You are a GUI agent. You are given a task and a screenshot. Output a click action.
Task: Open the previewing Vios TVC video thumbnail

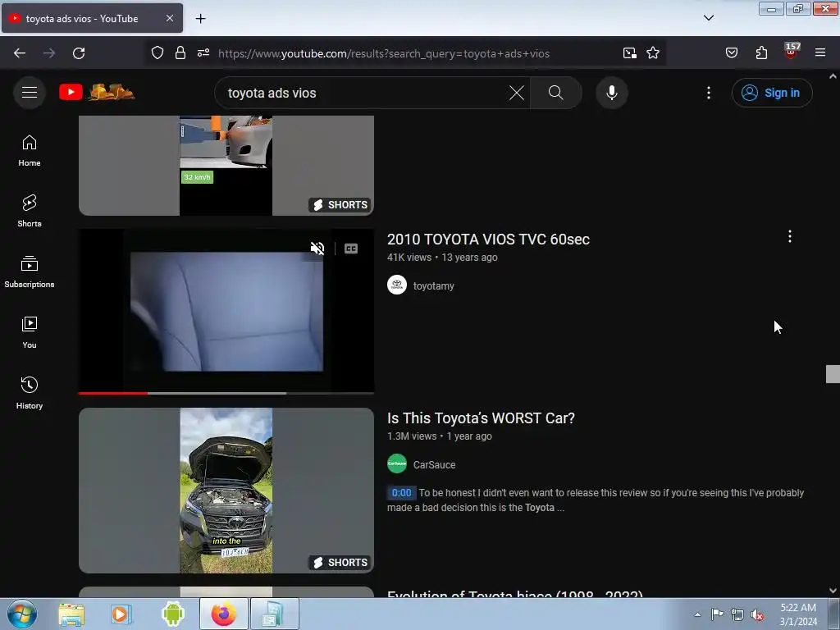point(226,311)
